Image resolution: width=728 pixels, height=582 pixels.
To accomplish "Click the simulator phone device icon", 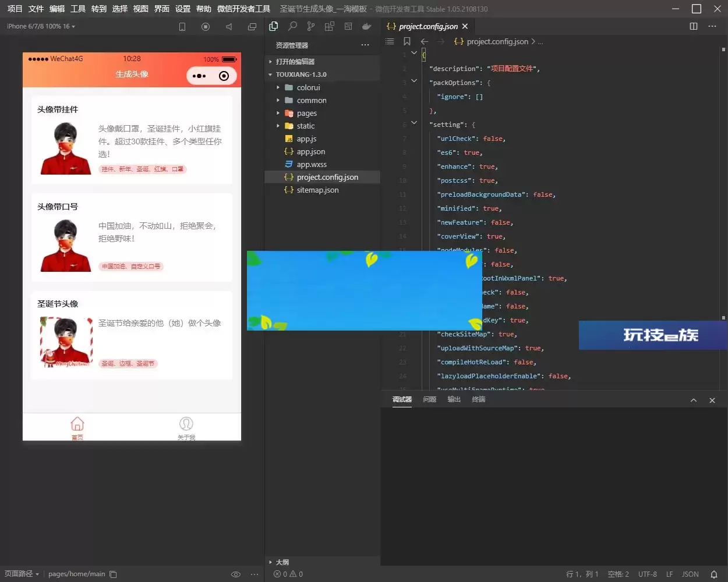I will tap(182, 27).
